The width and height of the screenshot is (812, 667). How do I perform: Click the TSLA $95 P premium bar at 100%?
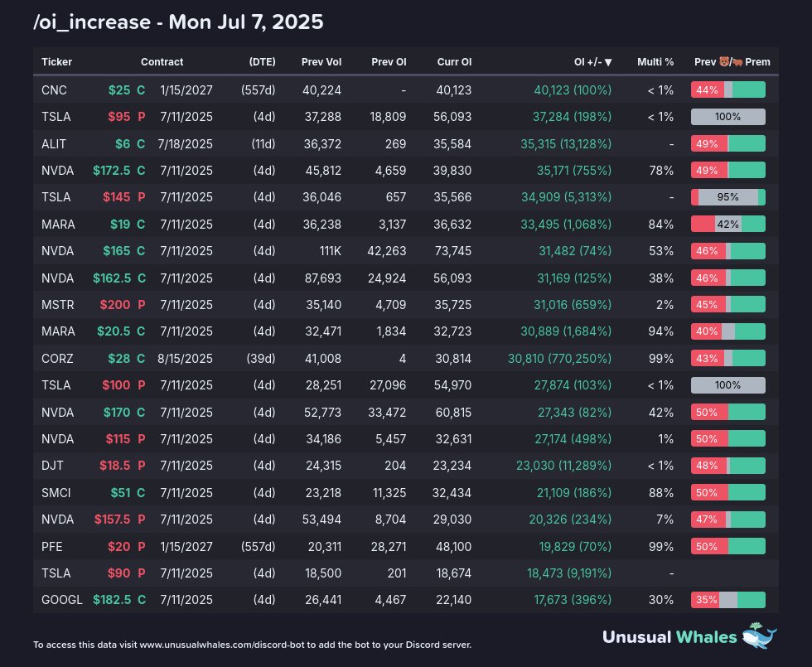728,117
